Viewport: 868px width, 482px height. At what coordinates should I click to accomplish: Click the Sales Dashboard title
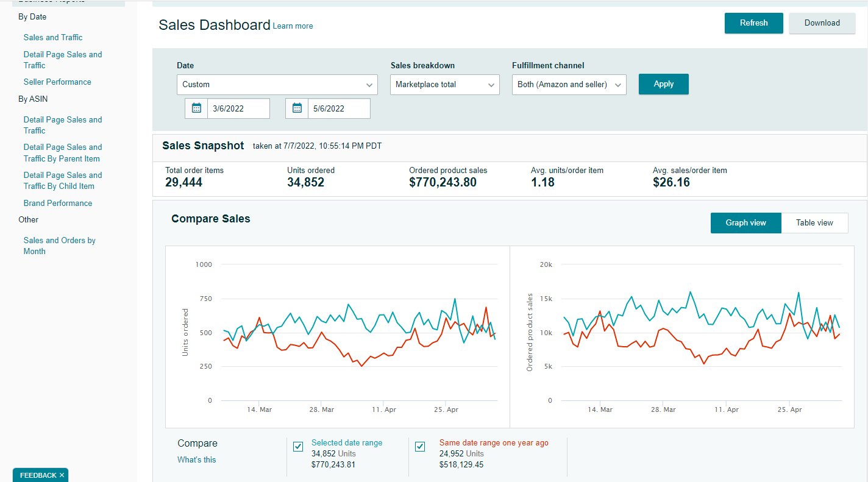coord(215,25)
